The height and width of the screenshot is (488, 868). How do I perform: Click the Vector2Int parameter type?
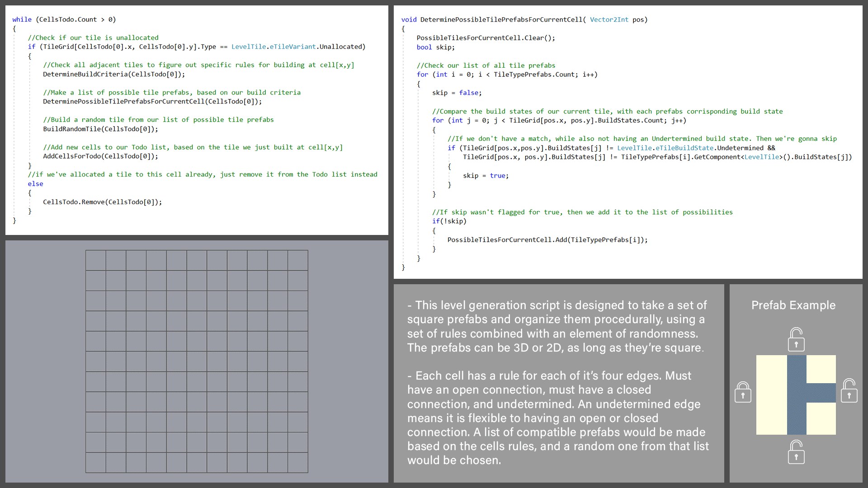(609, 19)
